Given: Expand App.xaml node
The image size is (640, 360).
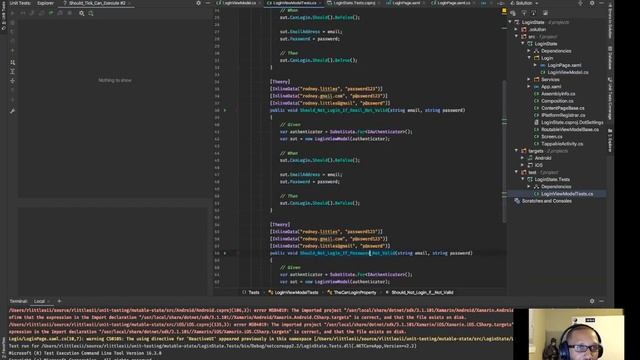Looking at the screenshot, I should pyautogui.click(x=529, y=87).
